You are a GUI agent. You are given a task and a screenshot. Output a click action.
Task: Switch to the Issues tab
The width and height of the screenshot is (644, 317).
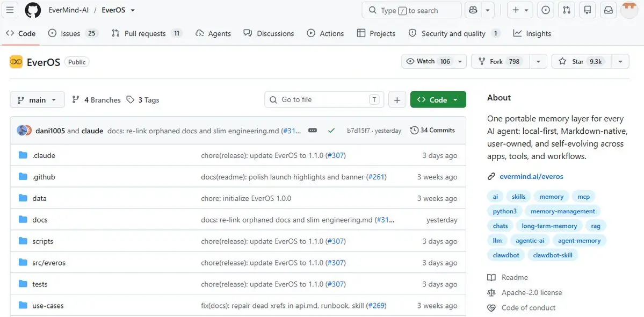(x=73, y=34)
